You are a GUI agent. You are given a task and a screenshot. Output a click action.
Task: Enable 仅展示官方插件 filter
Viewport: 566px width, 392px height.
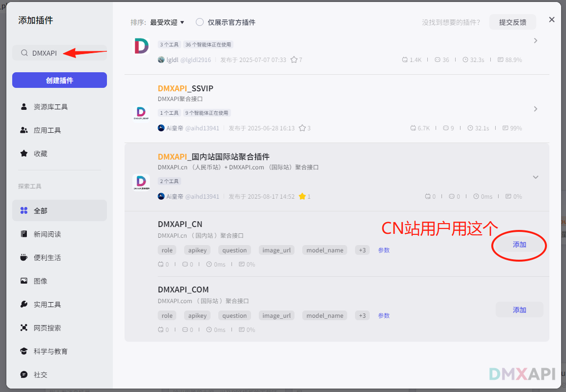click(x=199, y=22)
